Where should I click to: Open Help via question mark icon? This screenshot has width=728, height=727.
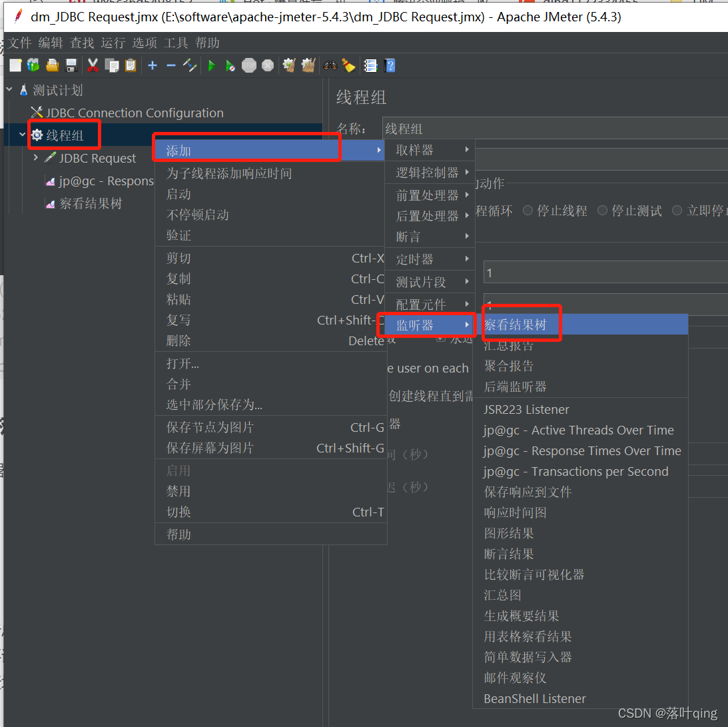390,65
